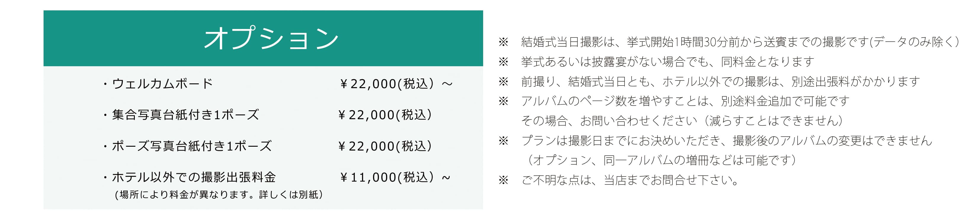
Task: Select the ホテル以外での撮影出張料金 item
Action: (194, 177)
